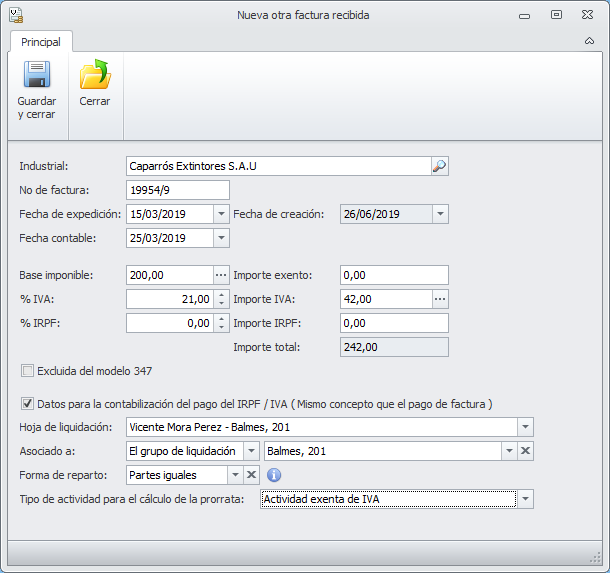This screenshot has width=610, height=573.
Task: Decrease the % IRPF value with down arrow
Action: 221,327
